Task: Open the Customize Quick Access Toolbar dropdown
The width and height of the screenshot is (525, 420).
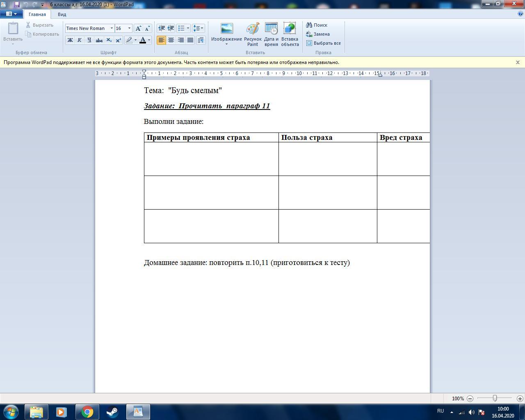Action: pos(42,5)
